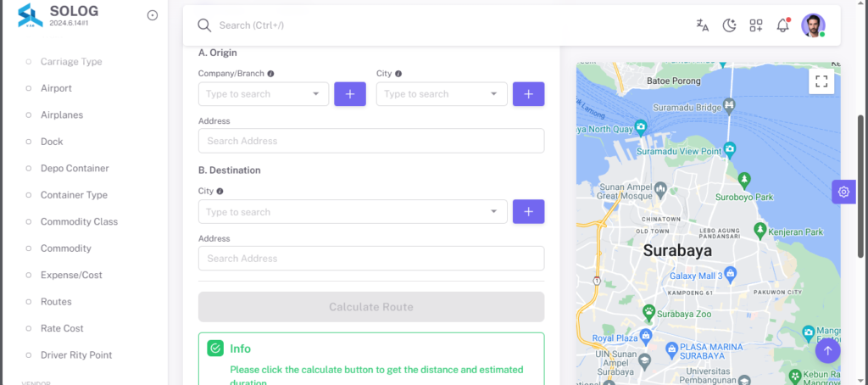Toggle the sidebar pin circle icon
Image resolution: width=868 pixels, height=385 pixels.
click(153, 15)
